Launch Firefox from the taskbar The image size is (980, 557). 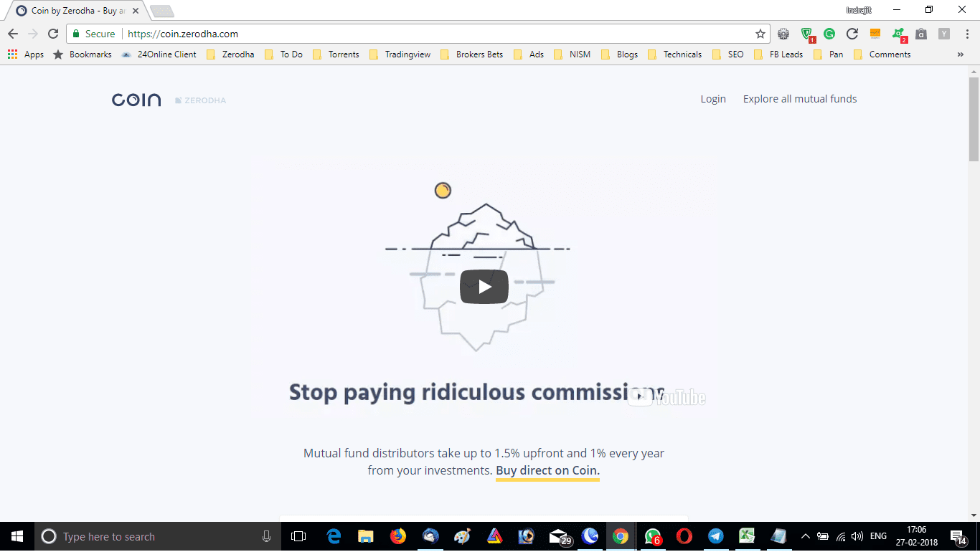point(397,536)
